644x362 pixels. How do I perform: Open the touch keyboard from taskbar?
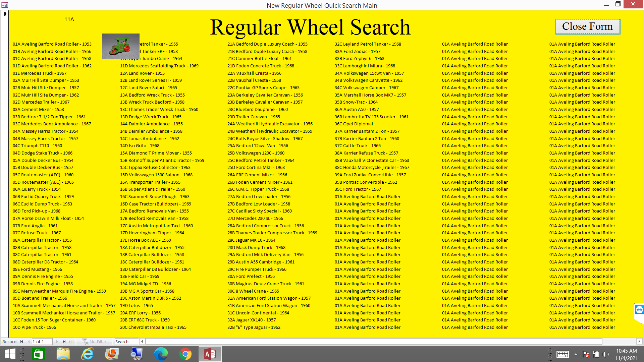(562, 354)
